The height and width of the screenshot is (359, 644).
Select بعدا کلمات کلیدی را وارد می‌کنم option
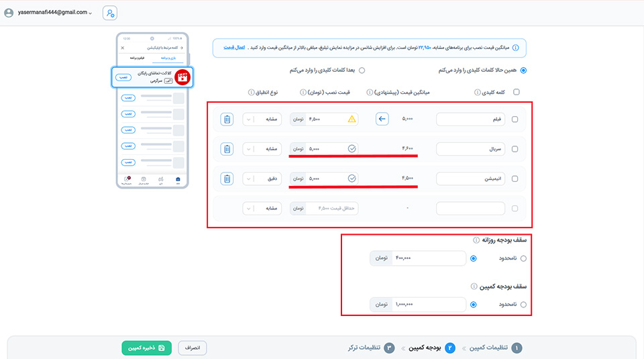(x=362, y=70)
